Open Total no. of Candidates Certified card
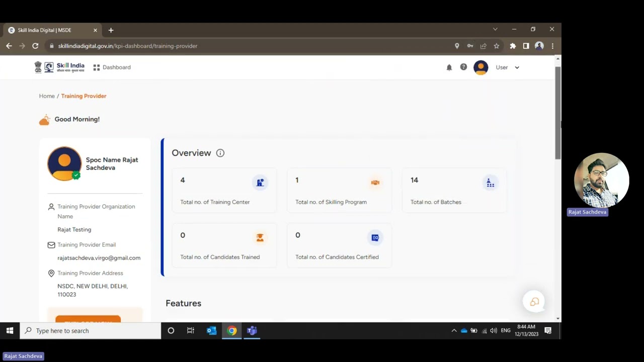The image size is (644, 362). (x=340, y=245)
